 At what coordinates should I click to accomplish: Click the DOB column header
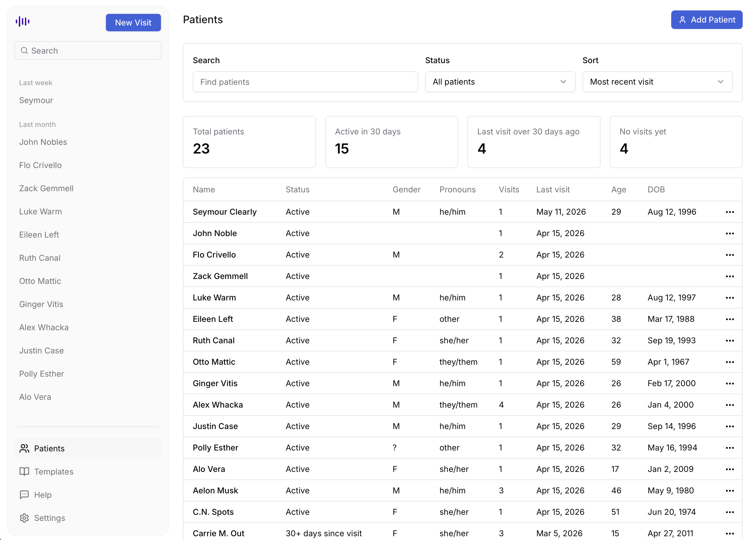coord(656,189)
